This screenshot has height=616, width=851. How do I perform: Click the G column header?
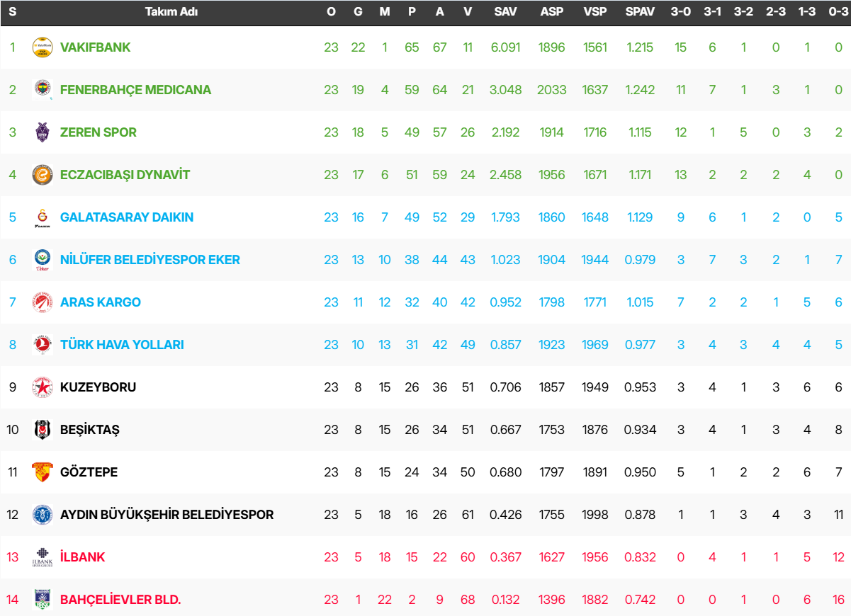click(358, 12)
